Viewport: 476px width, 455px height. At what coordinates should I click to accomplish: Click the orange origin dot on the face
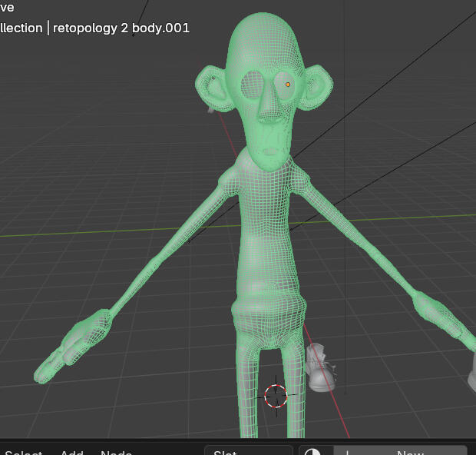tap(288, 85)
